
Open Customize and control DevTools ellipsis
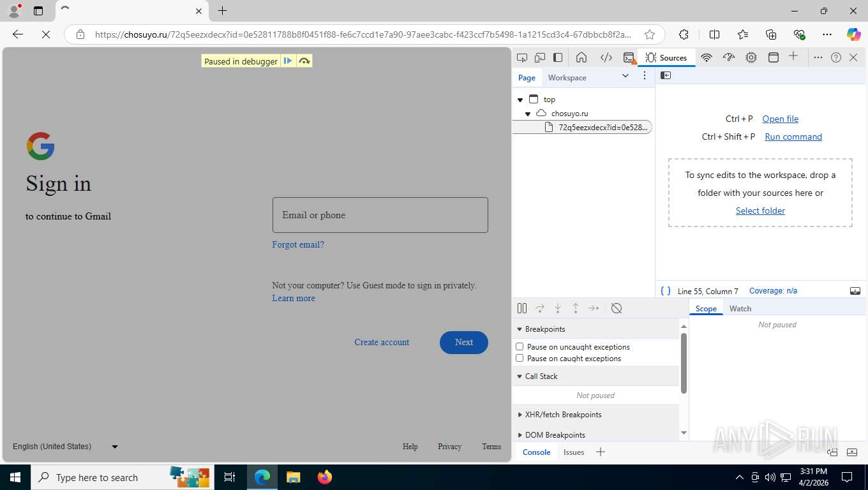pyautogui.click(x=818, y=57)
